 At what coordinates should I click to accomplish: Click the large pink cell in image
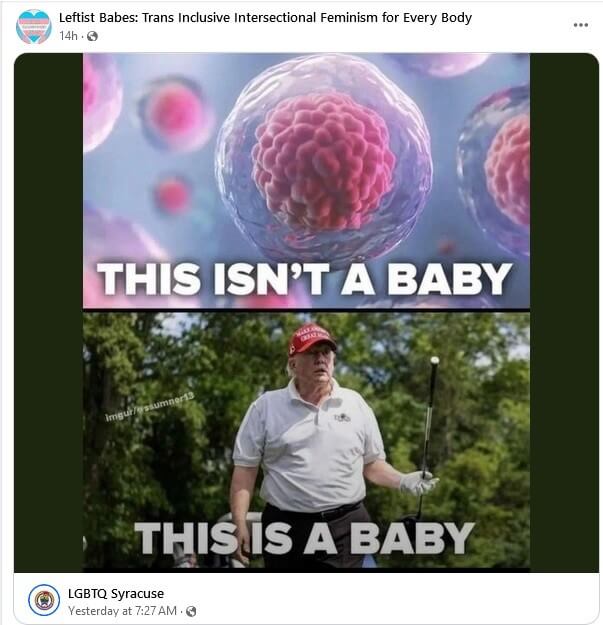(x=324, y=159)
